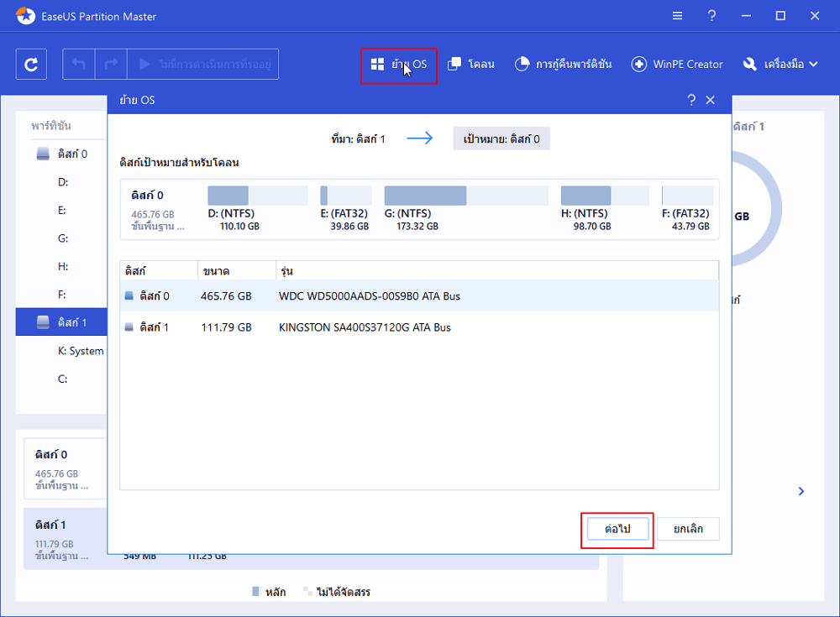Viewport: 840px width, 617px height.
Task: Open the โคลน clone tool
Action: point(471,65)
